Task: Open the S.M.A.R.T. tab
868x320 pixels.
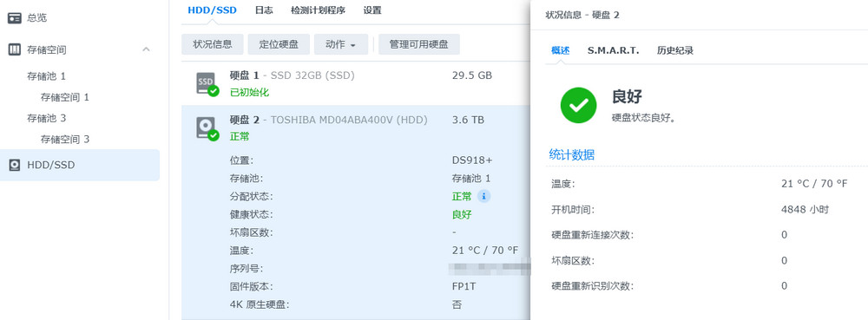Action: pos(614,50)
